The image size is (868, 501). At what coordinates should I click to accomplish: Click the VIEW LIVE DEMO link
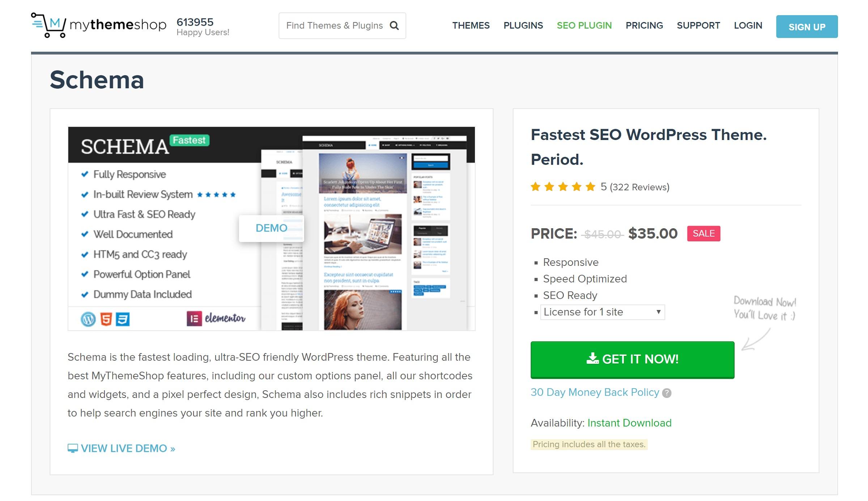coord(121,449)
